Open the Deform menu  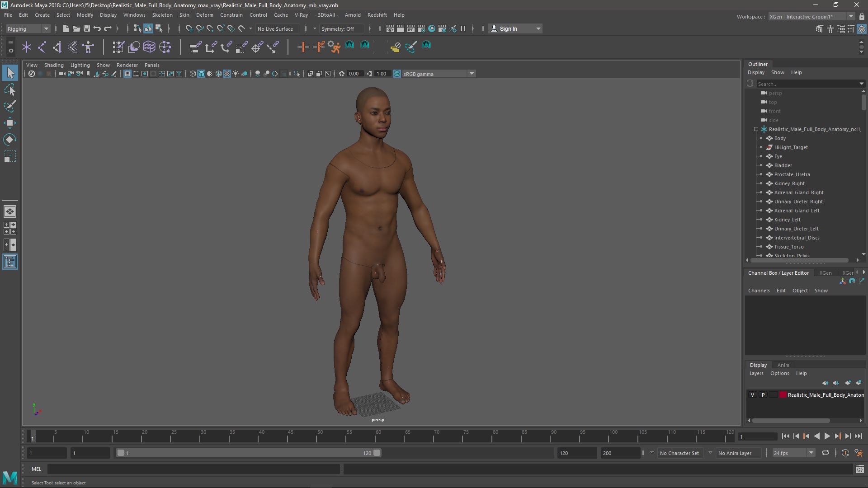[204, 15]
